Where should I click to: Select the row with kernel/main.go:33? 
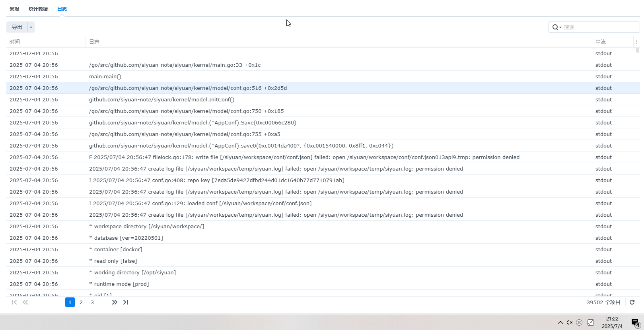(x=323, y=65)
